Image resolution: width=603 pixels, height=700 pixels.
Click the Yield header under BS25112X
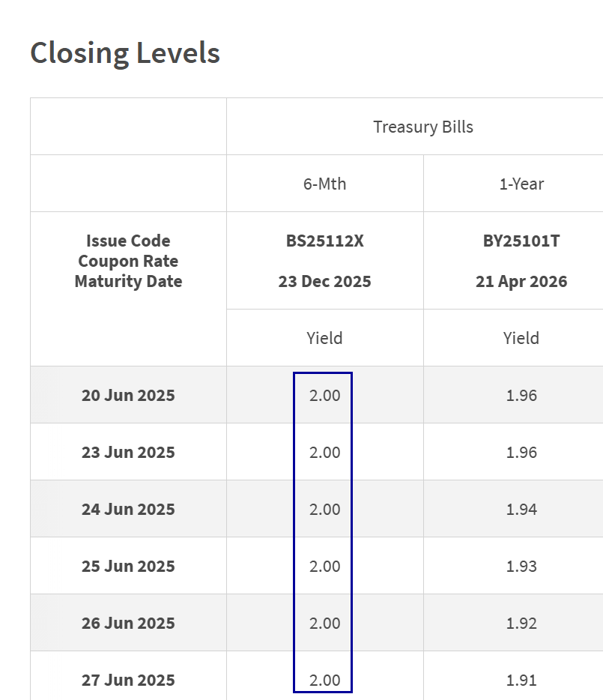coord(324,338)
